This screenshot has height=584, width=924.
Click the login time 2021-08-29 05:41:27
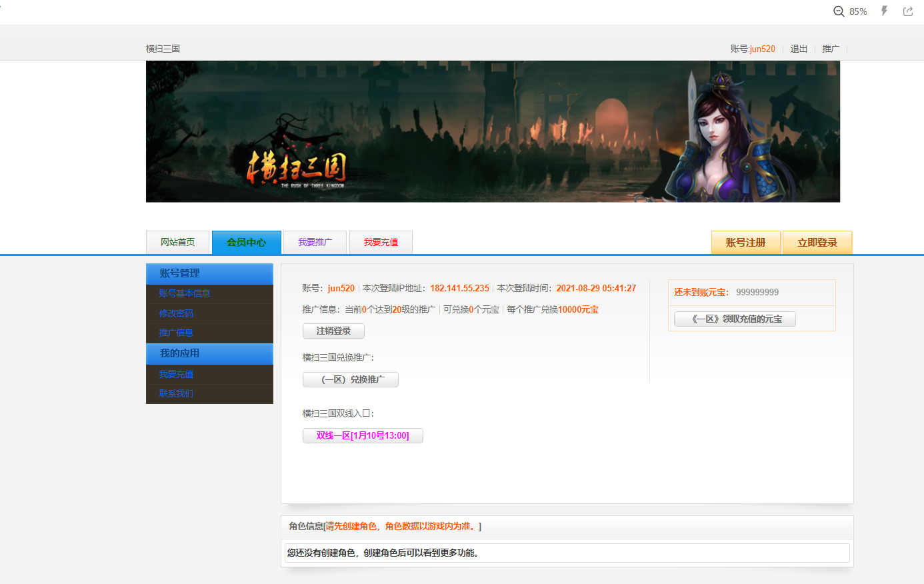(596, 288)
